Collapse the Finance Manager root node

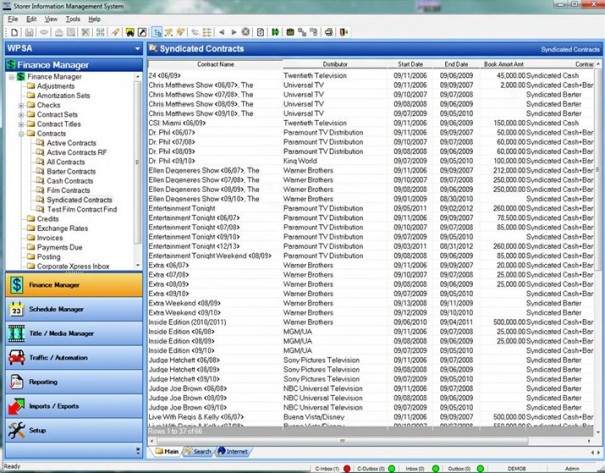12,77
